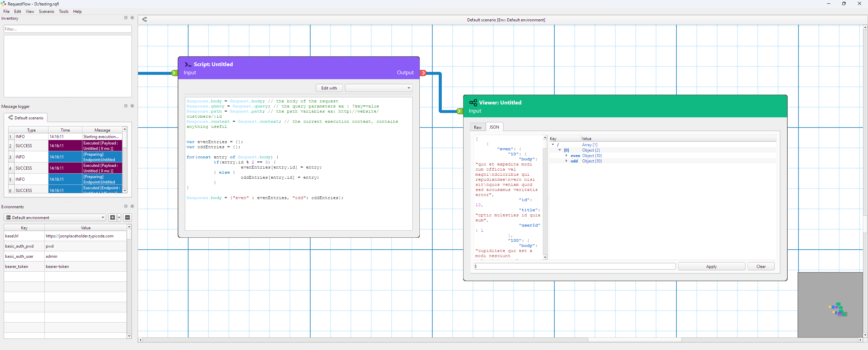
Task: Collapse the [0] object tree node
Action: coord(560,150)
